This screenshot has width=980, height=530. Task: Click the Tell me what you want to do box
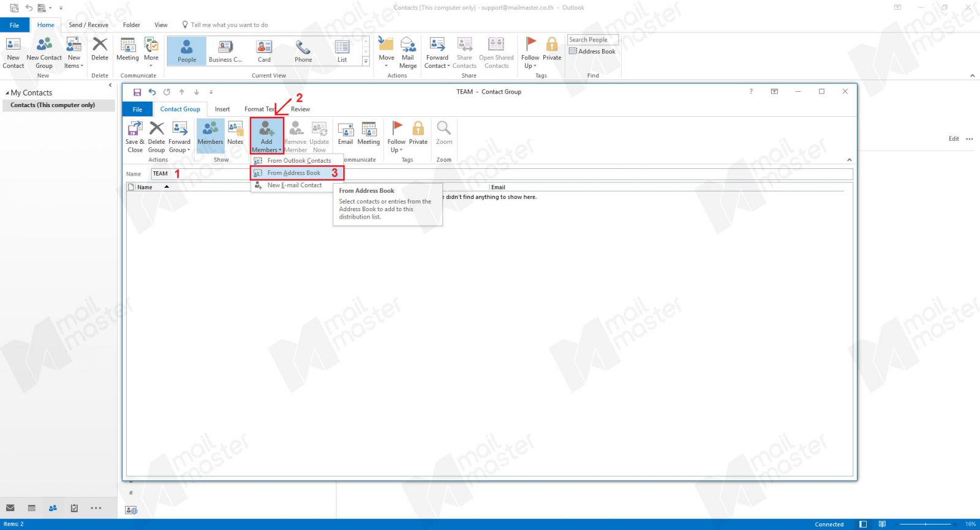click(x=225, y=25)
